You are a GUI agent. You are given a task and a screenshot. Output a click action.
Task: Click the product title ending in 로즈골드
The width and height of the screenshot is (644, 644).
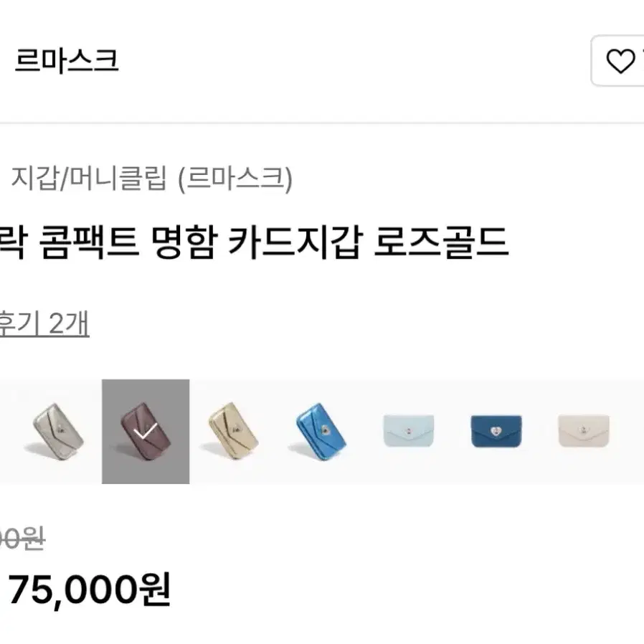[255, 242]
